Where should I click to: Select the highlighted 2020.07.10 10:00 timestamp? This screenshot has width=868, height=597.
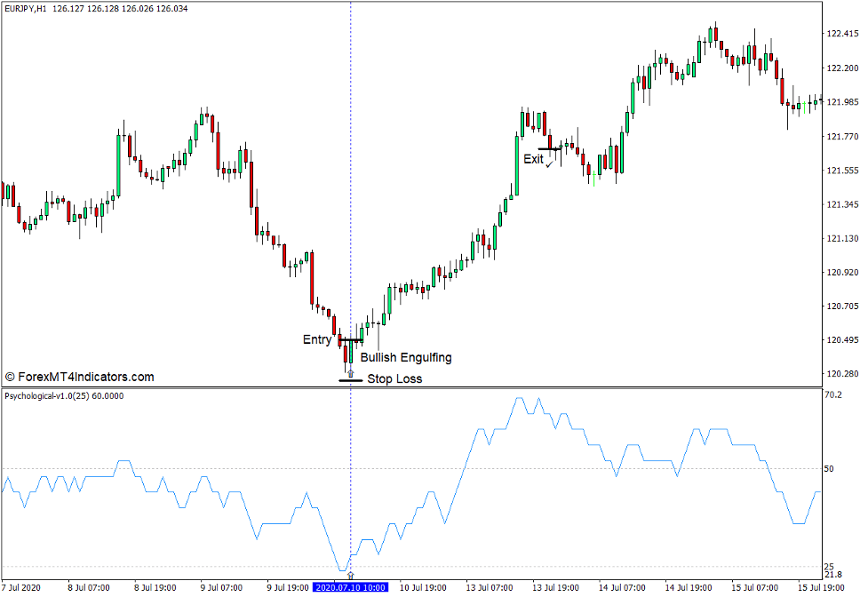coord(351,587)
